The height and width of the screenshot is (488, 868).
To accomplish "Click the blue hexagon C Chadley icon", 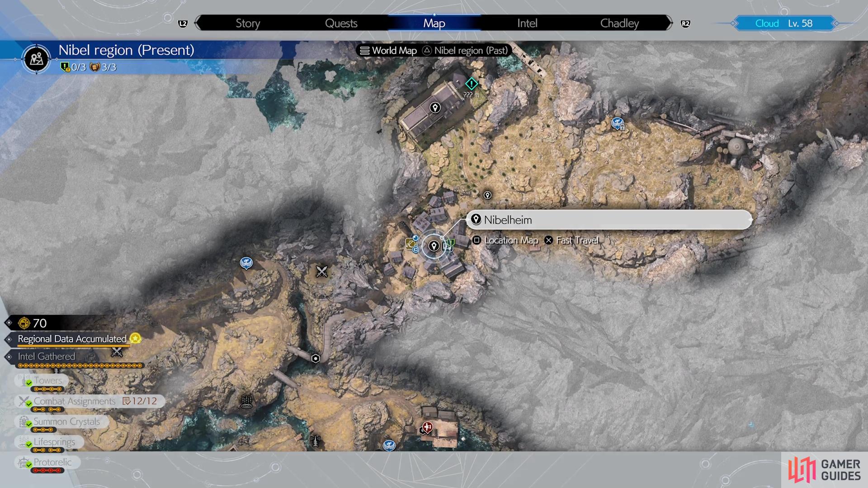I will (415, 249).
